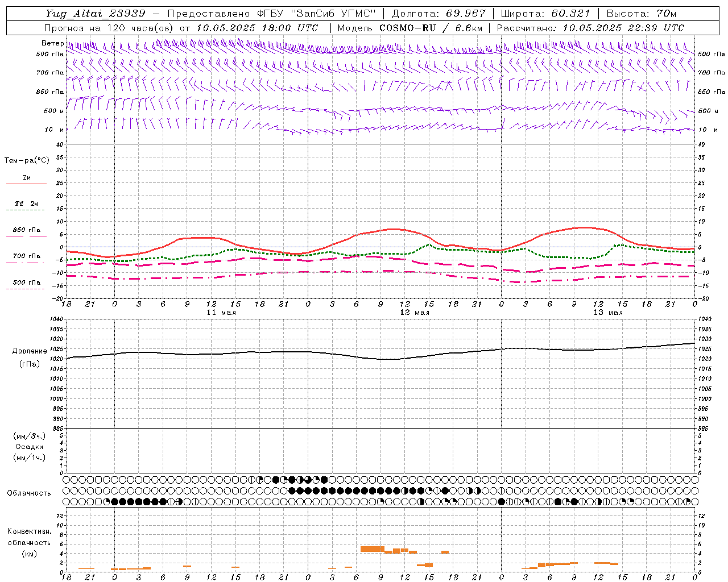Click the Давление pressure chart label
The image size is (728, 582).
(x=30, y=351)
